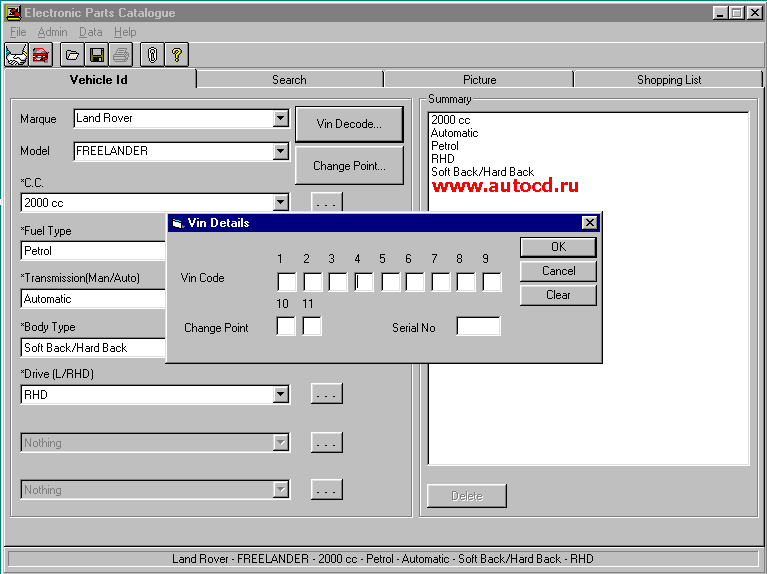767x574 pixels.
Task: Select 'Automatic' line in Summary list
Action: pos(454,133)
